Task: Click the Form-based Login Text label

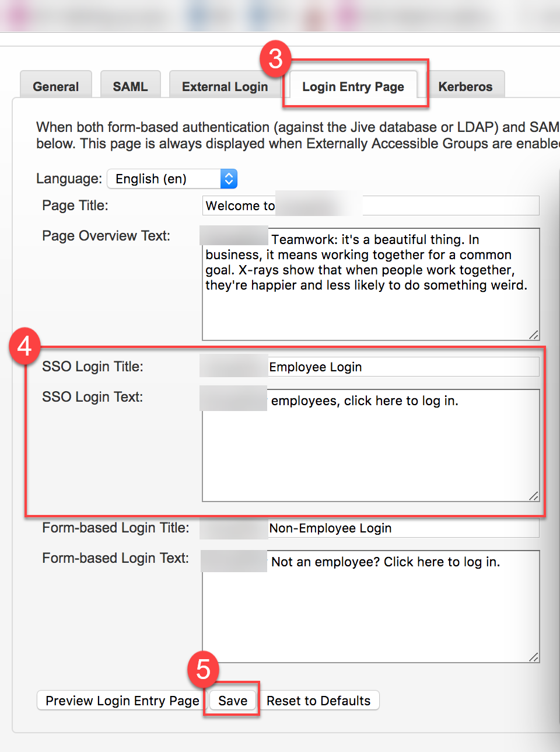Action: pos(116,558)
